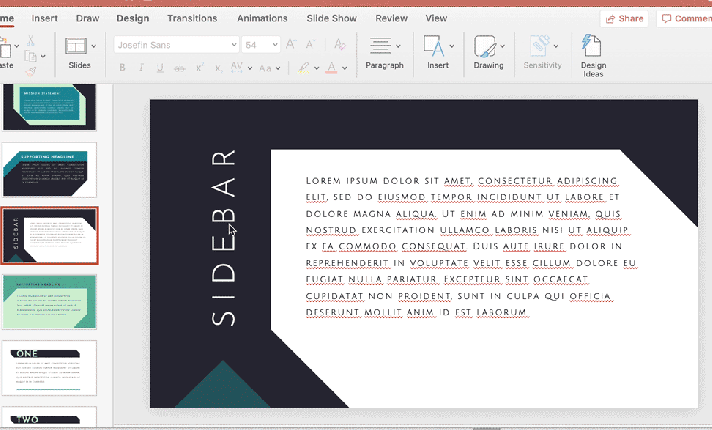Click the increase font size icon
The image size is (712, 430).
[x=291, y=45]
